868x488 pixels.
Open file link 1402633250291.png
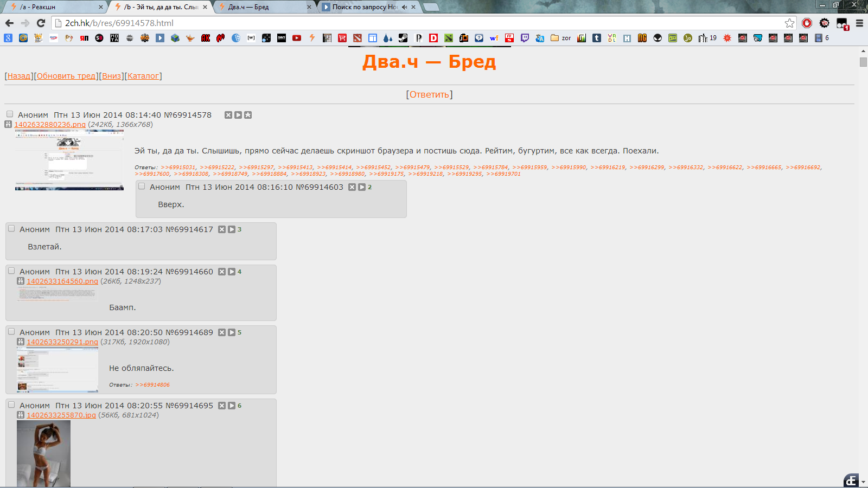coord(62,342)
